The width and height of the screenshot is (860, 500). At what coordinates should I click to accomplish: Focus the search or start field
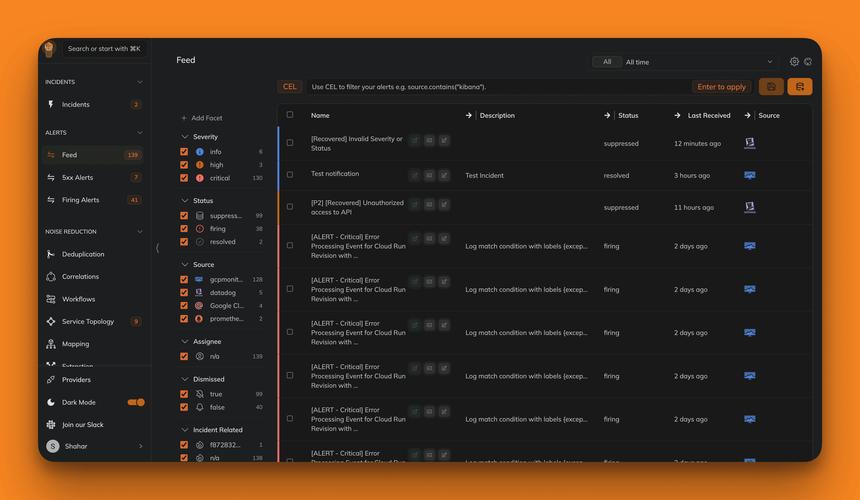point(104,49)
